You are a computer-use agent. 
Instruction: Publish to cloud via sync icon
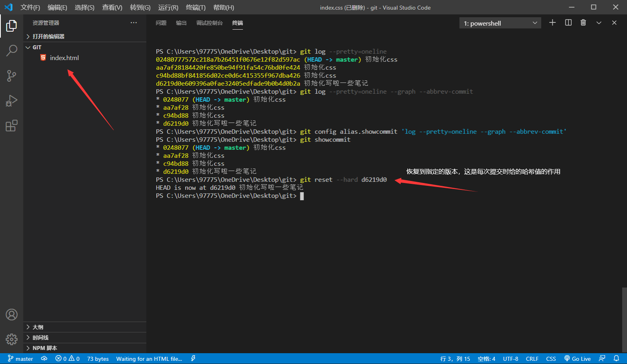pyautogui.click(x=44, y=359)
